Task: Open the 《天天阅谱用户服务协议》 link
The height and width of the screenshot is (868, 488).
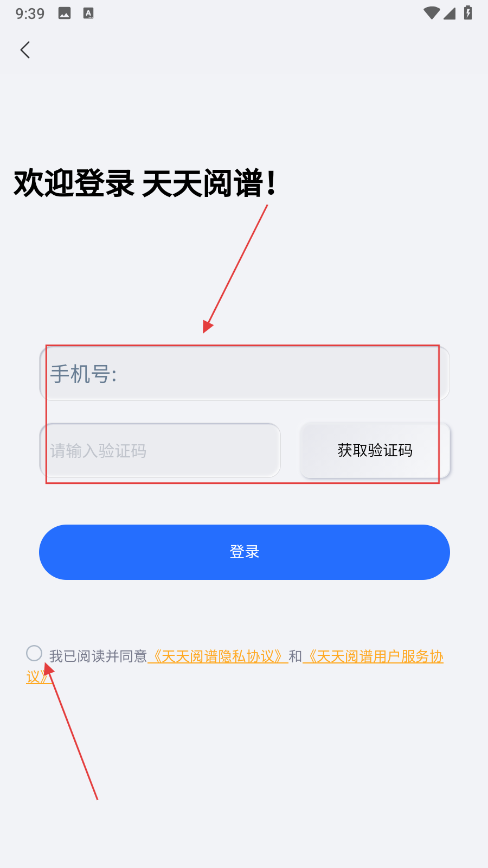Action: (373, 656)
